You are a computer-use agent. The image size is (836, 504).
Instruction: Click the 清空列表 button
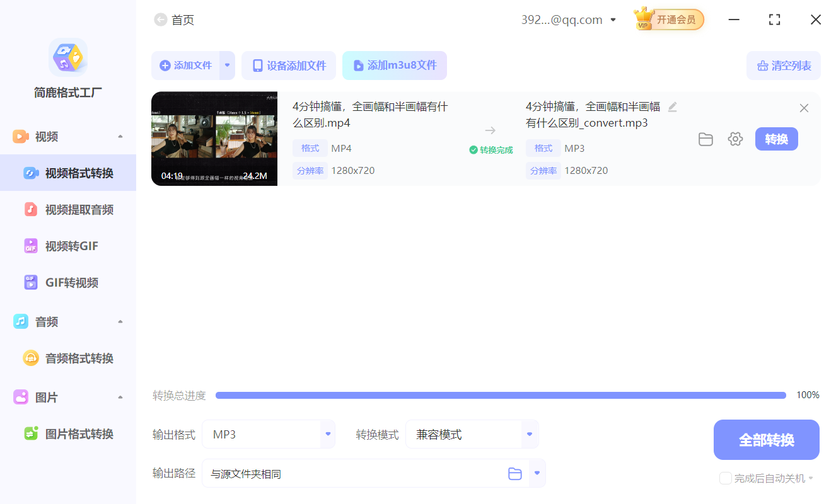coord(784,66)
